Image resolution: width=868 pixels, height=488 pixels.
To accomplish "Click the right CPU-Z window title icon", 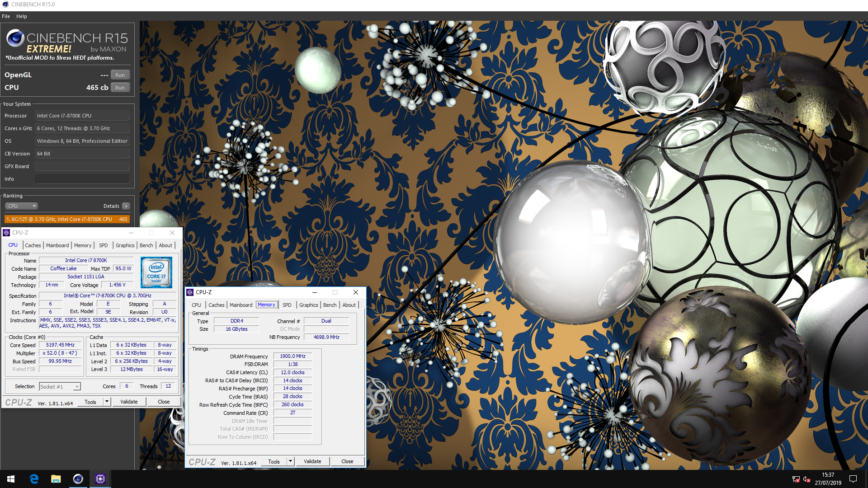I will (x=190, y=292).
